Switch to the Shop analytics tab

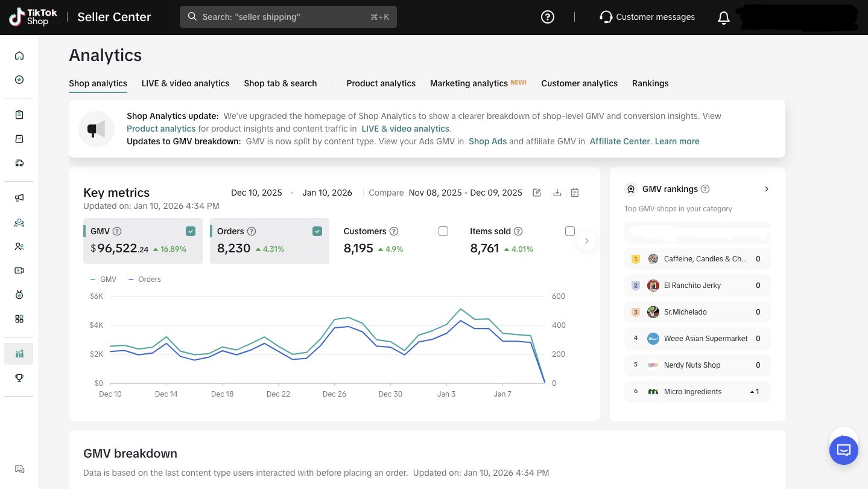click(98, 83)
